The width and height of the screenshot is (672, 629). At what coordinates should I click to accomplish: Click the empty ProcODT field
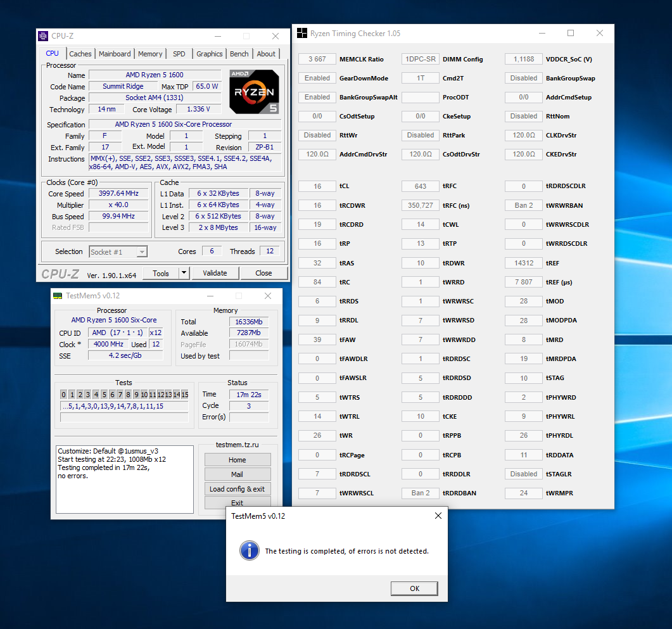click(421, 98)
